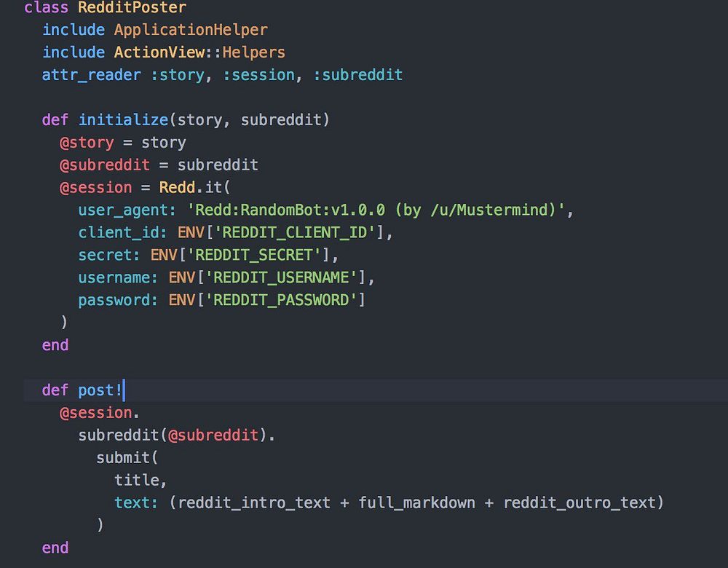Click the text: key

coord(136,502)
